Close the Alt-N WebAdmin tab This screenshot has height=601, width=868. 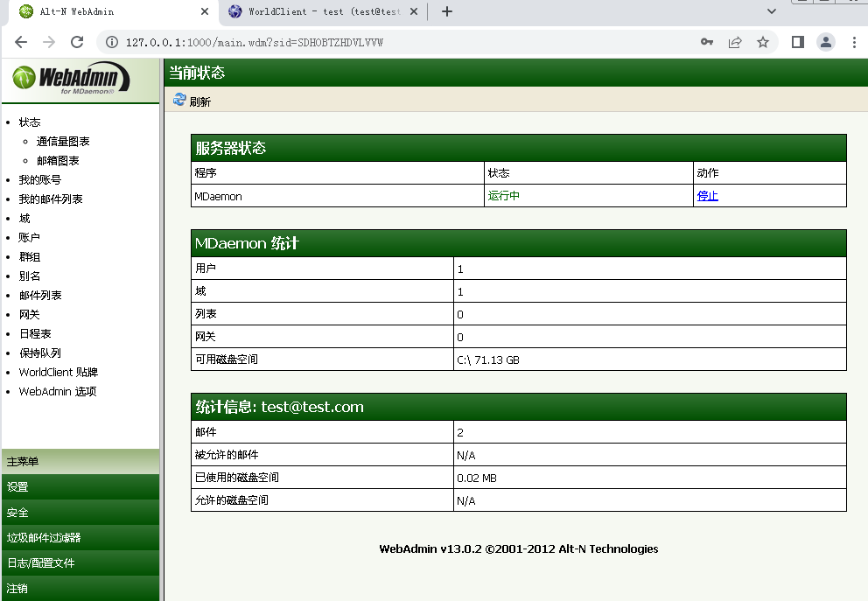(205, 11)
